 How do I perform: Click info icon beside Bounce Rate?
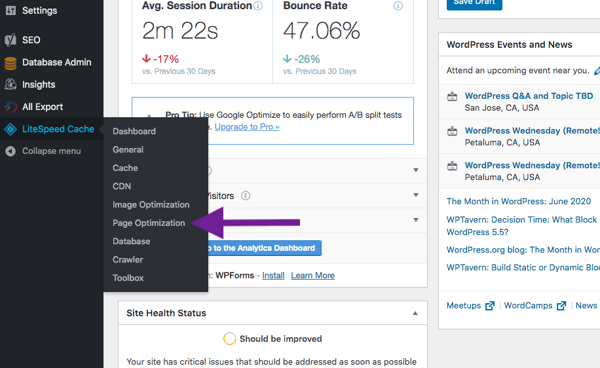(398, 6)
